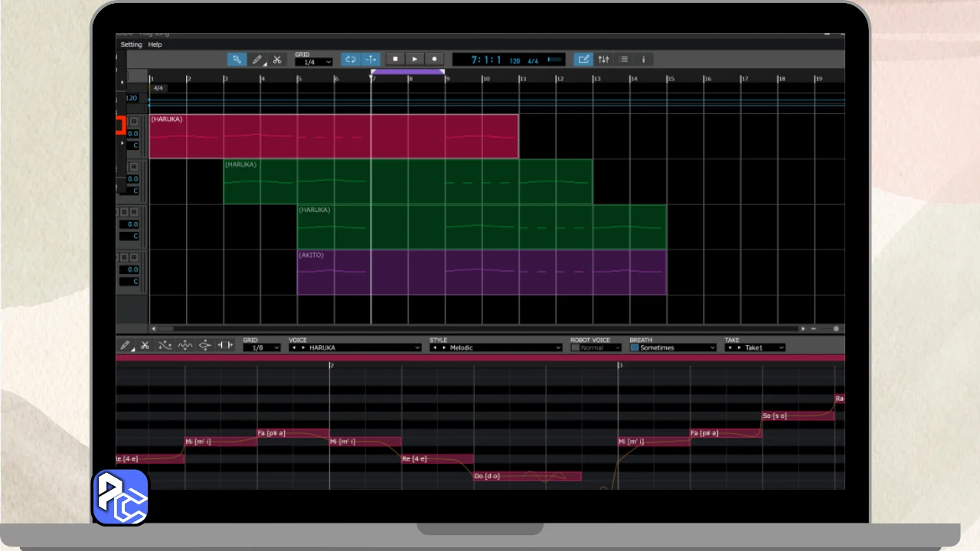
Task: Toggle the note editor panel button
Action: [583, 60]
